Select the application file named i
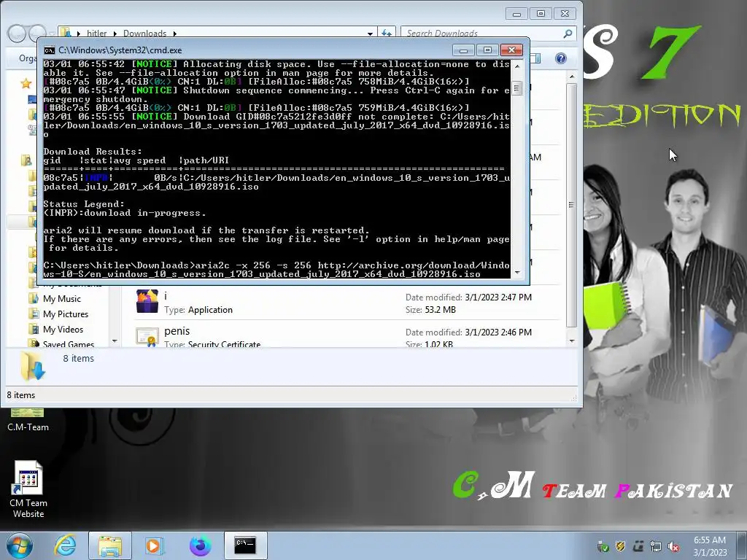The image size is (747, 560). (x=347, y=303)
